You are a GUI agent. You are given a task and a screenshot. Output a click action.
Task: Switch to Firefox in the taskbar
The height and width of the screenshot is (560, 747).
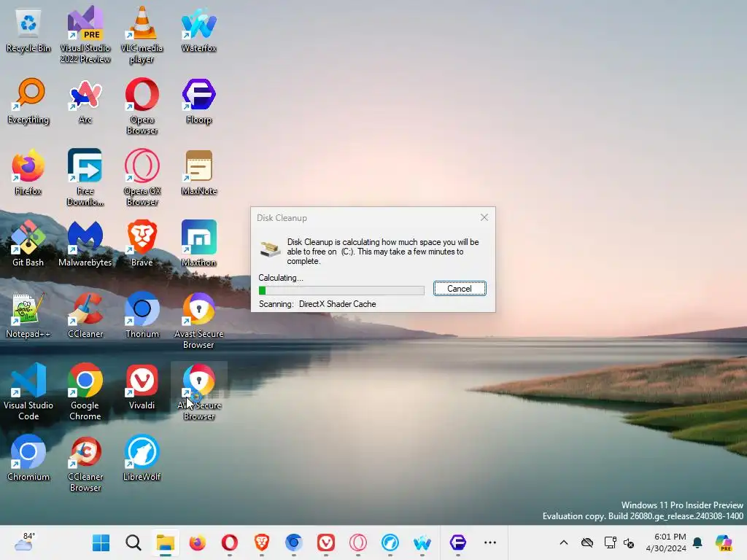tap(197, 542)
